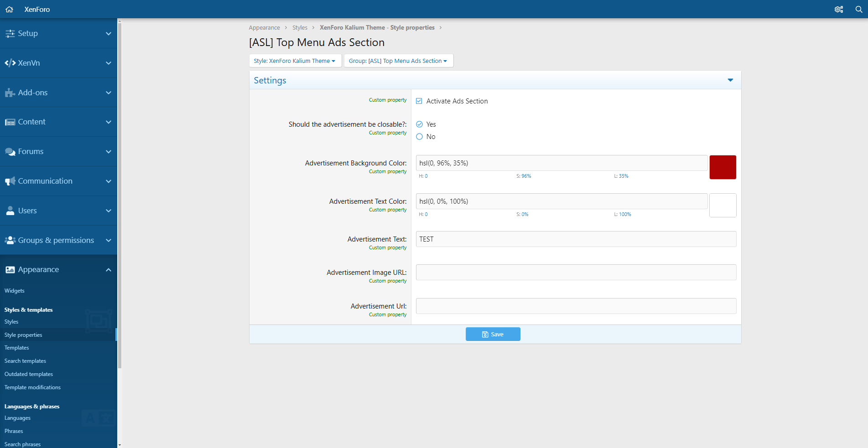
Task: Open the admin settings gears icon
Action: pos(838,9)
